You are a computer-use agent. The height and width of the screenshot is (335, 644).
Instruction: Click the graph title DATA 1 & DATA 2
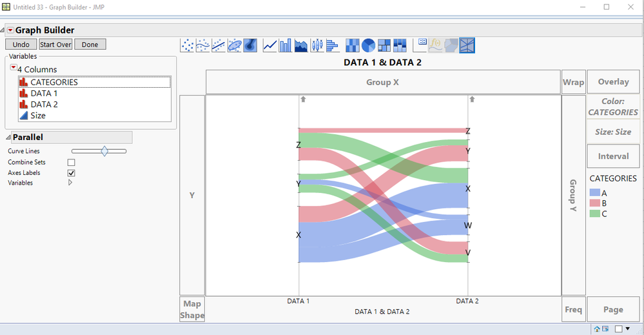(382, 63)
